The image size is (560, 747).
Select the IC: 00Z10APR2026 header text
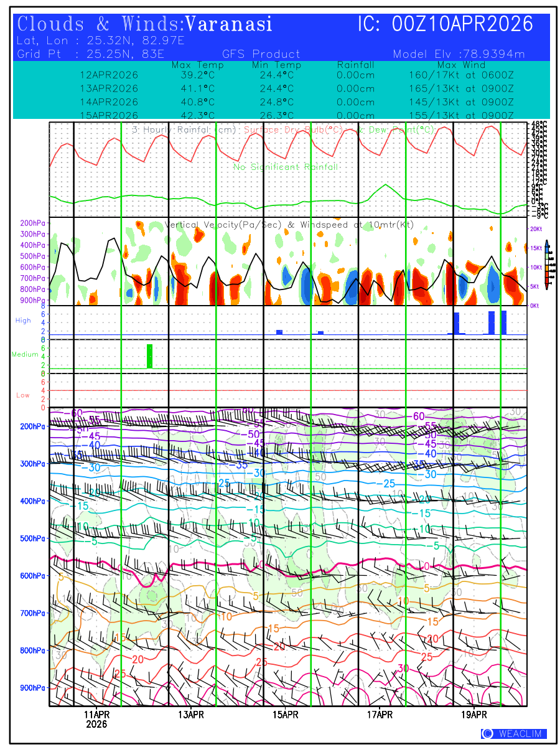pyautogui.click(x=446, y=25)
